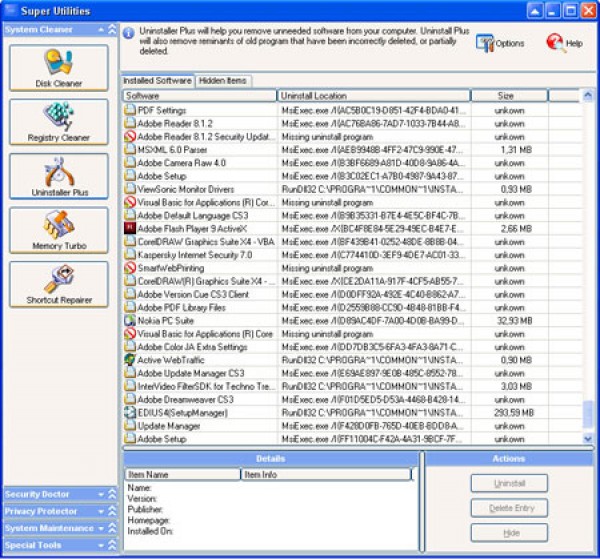The width and height of the screenshot is (600, 559).
Task: Click the small arrow on Special Tools header
Action: pos(101,545)
